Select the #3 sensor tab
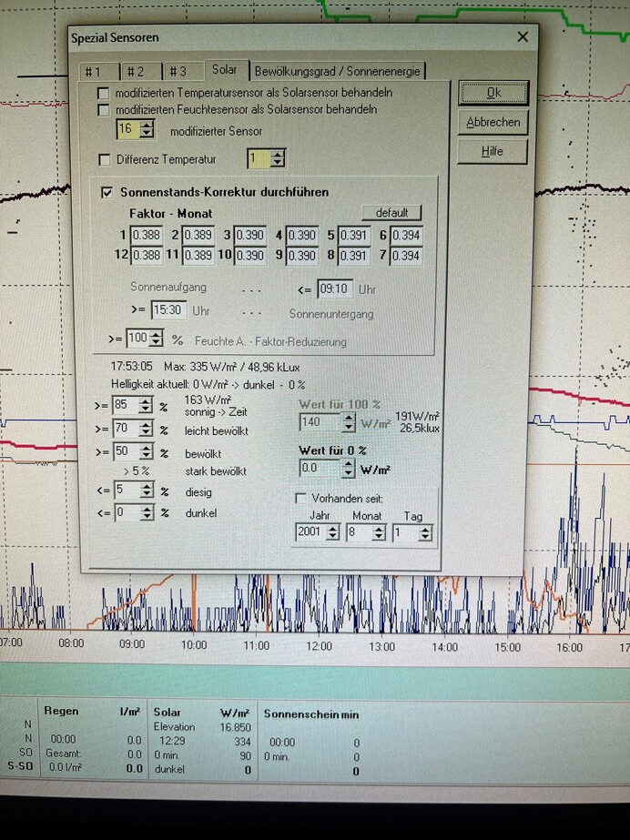The image size is (630, 840). (x=178, y=72)
